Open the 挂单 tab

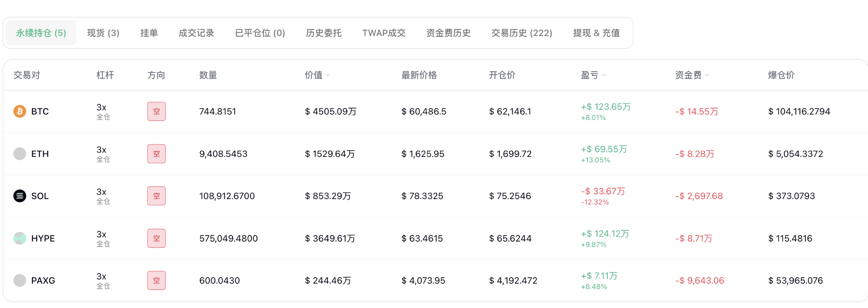click(149, 33)
